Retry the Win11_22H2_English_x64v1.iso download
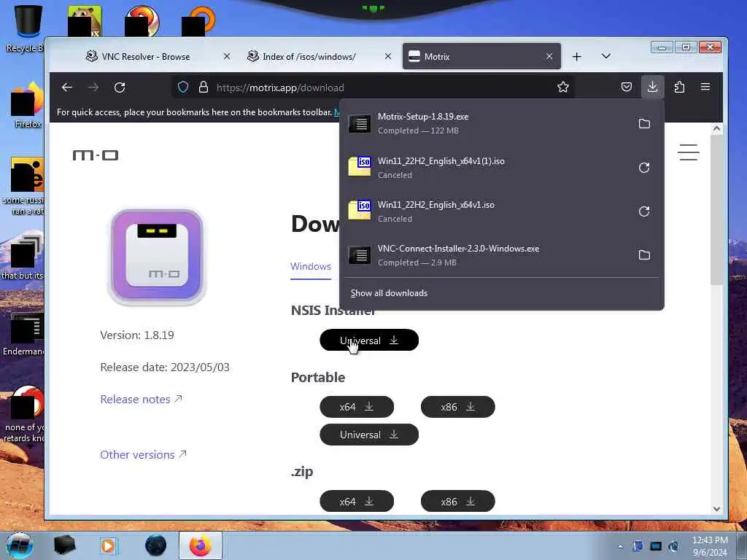The height and width of the screenshot is (560, 747). tap(644, 211)
